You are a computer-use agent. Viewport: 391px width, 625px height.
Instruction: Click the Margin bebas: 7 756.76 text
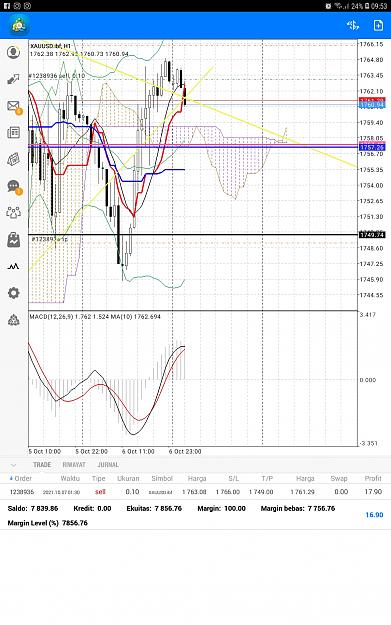(x=298, y=509)
